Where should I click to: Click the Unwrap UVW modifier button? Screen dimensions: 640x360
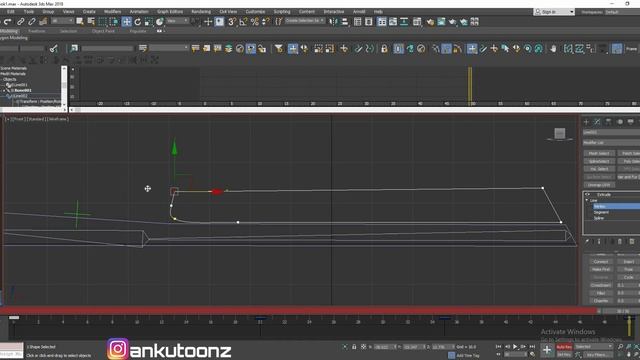tap(599, 185)
